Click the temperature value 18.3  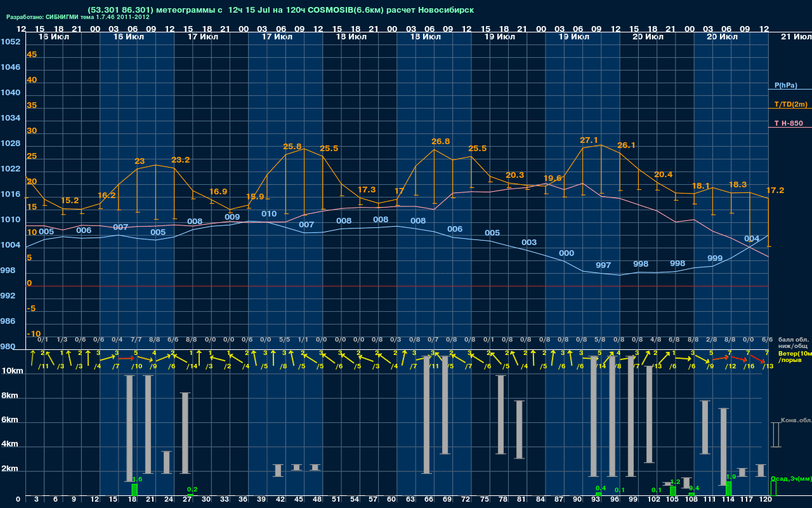point(738,185)
